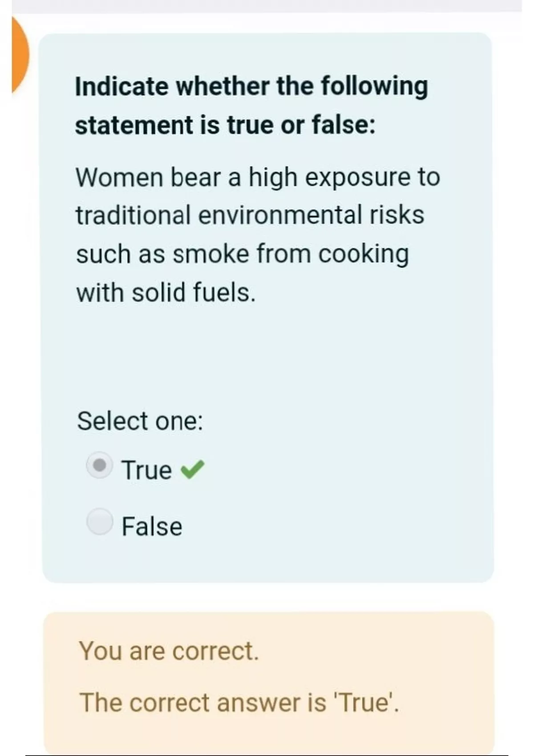The height and width of the screenshot is (756, 534).
Task: Click the line 'such as smoke from cooking'
Action: (242, 254)
